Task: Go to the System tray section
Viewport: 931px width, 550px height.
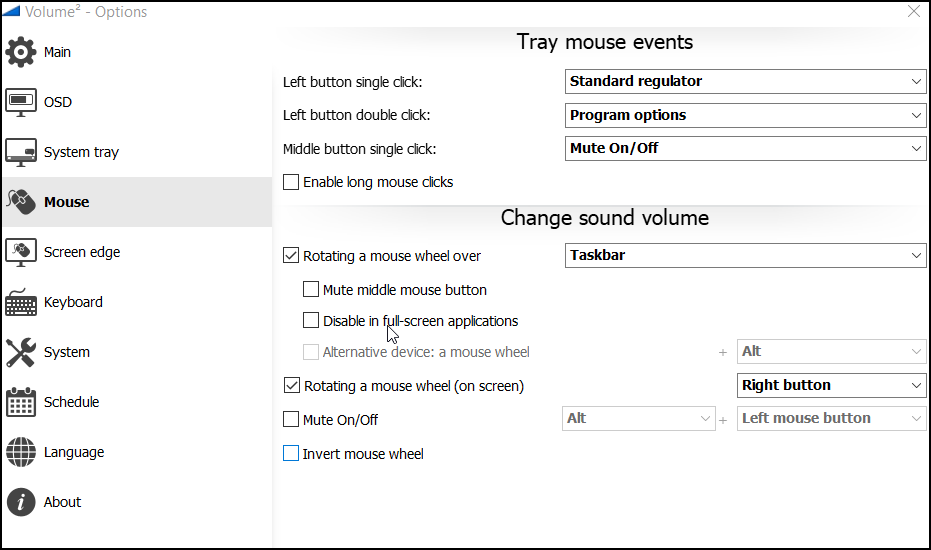Action: tap(81, 153)
